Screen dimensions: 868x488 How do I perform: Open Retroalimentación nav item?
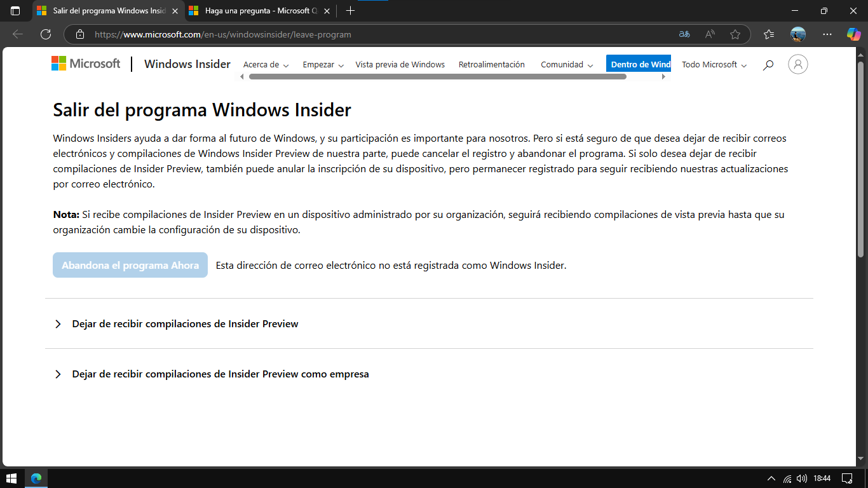(492, 64)
